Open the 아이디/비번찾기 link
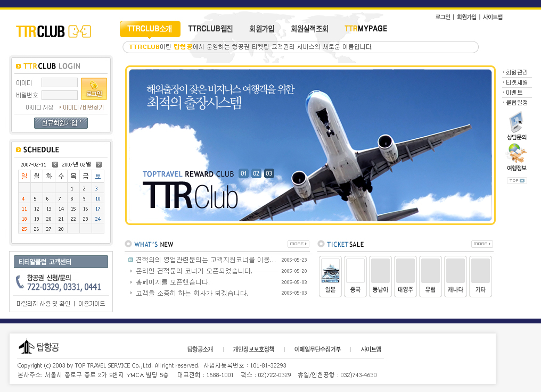Image resolution: width=541 pixels, height=392 pixels. [83, 107]
